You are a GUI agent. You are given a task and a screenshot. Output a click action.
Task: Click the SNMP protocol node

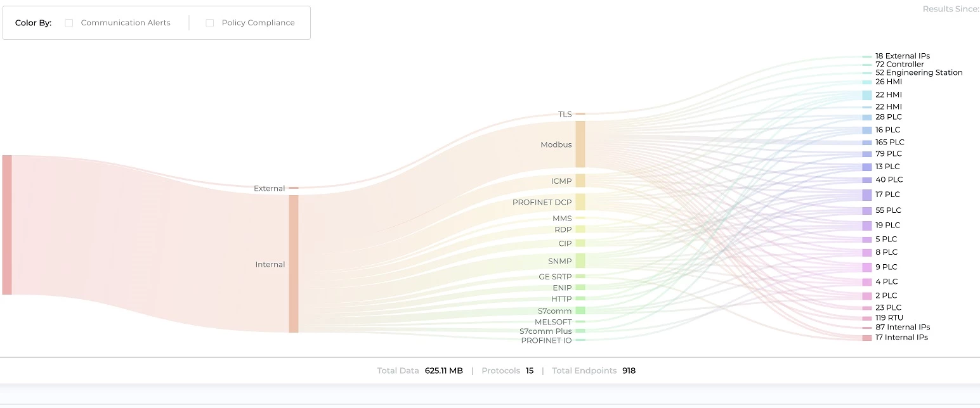(x=580, y=261)
